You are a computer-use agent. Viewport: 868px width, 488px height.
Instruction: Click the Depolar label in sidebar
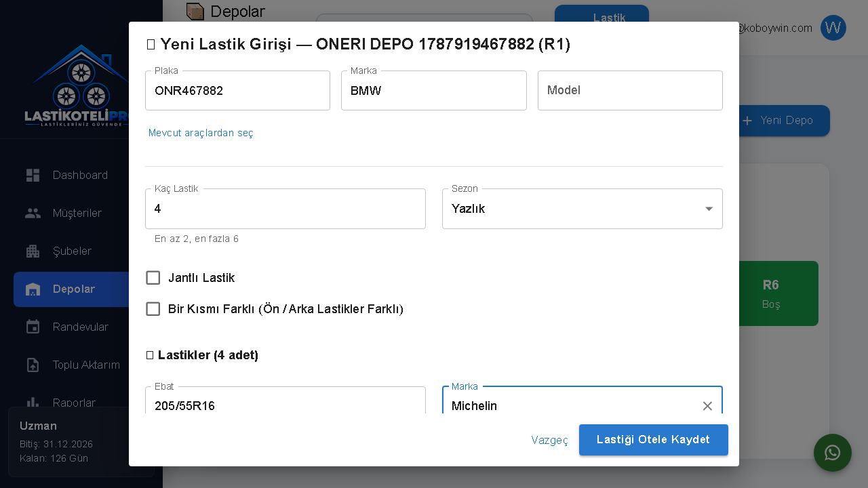click(74, 289)
